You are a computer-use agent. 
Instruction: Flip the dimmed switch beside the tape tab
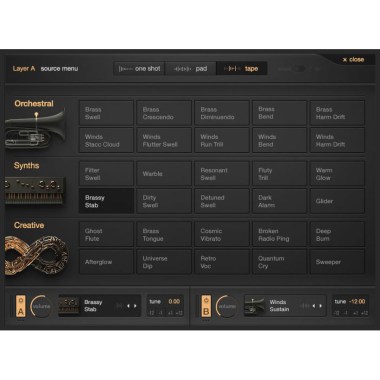pos(299,69)
